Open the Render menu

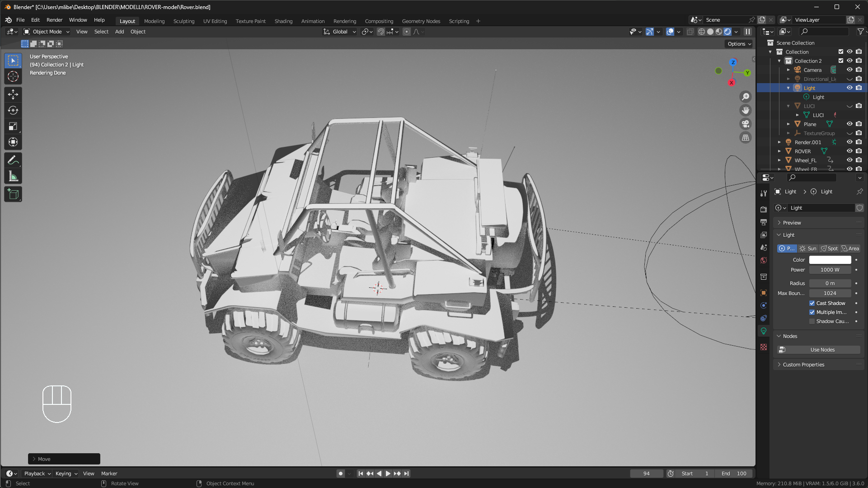54,20
